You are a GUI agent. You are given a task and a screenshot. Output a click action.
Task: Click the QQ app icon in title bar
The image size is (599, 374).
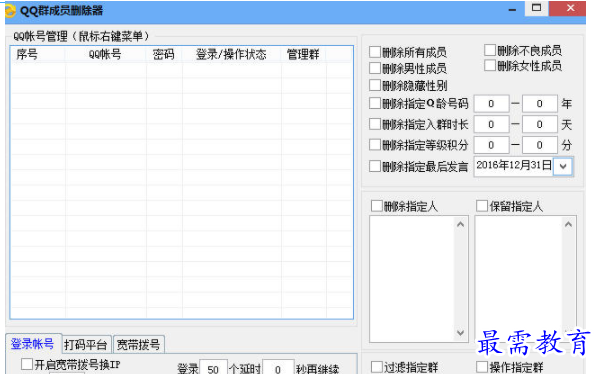pos(10,10)
